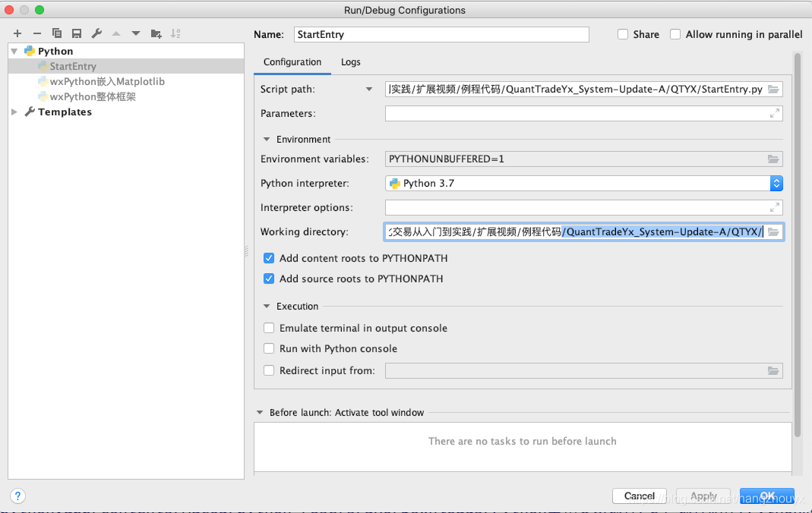Image resolution: width=812 pixels, height=513 pixels.
Task: Expand the Templates tree node
Action: point(14,112)
